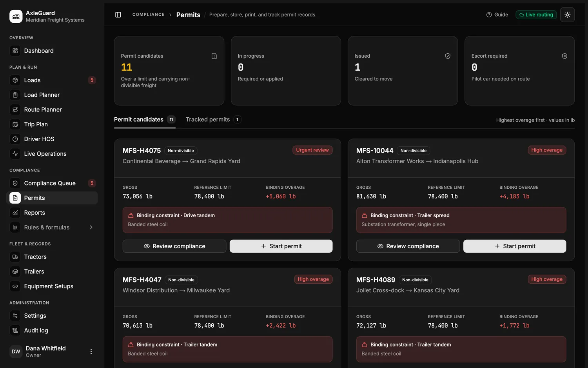Switch theme with the sun icon
This screenshot has height=368, width=588.
[x=567, y=15]
